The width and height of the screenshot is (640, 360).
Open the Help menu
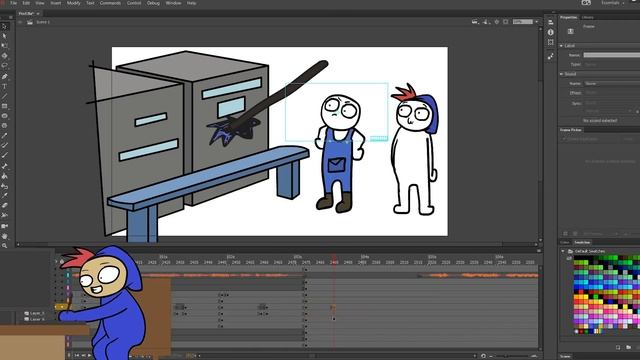(x=191, y=3)
